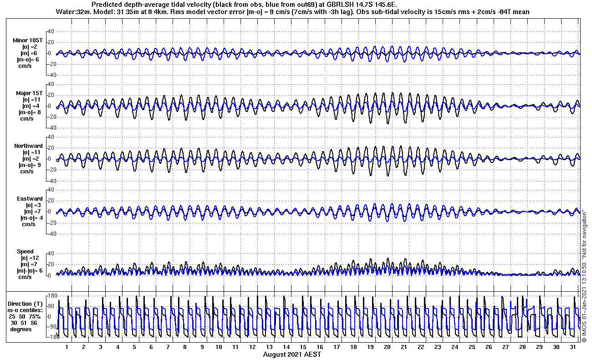Click '|m-o|= 9' in the Northward panel
This screenshot has width=592, height=364.
[x=31, y=165]
